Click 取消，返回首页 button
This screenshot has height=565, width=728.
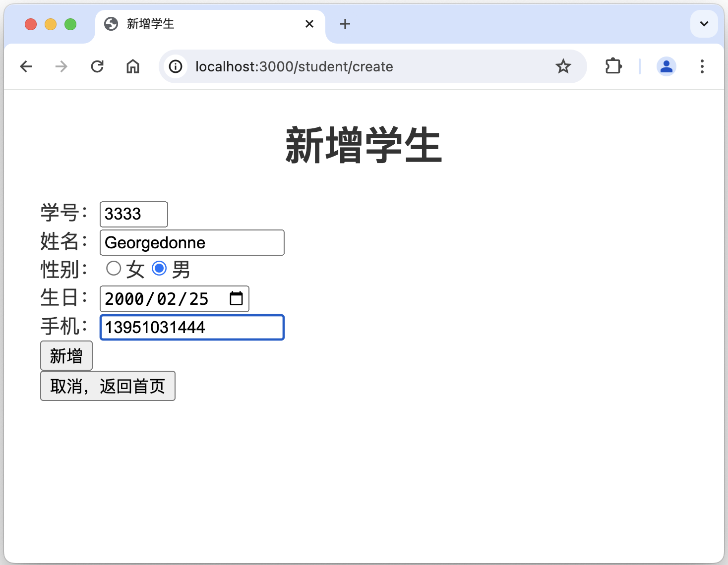tap(108, 386)
